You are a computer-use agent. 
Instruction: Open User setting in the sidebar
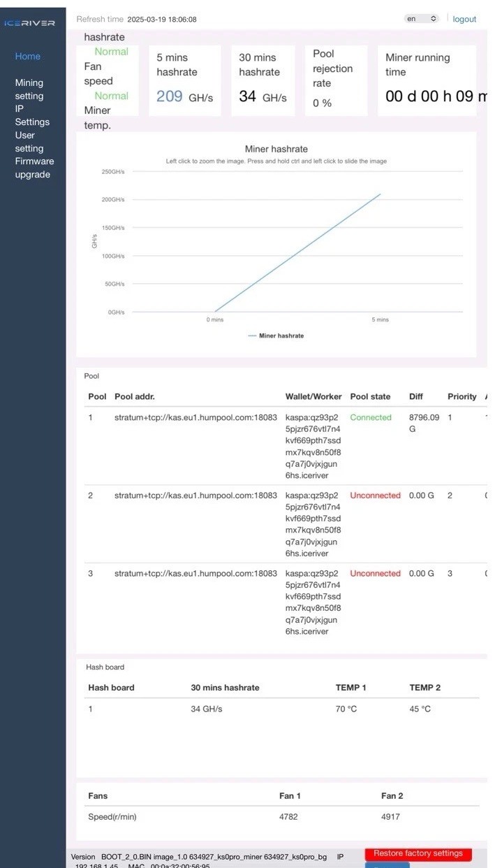coord(29,141)
